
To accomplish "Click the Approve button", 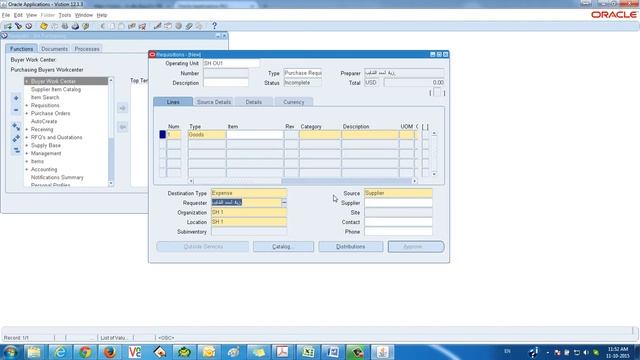I will (x=416, y=247).
